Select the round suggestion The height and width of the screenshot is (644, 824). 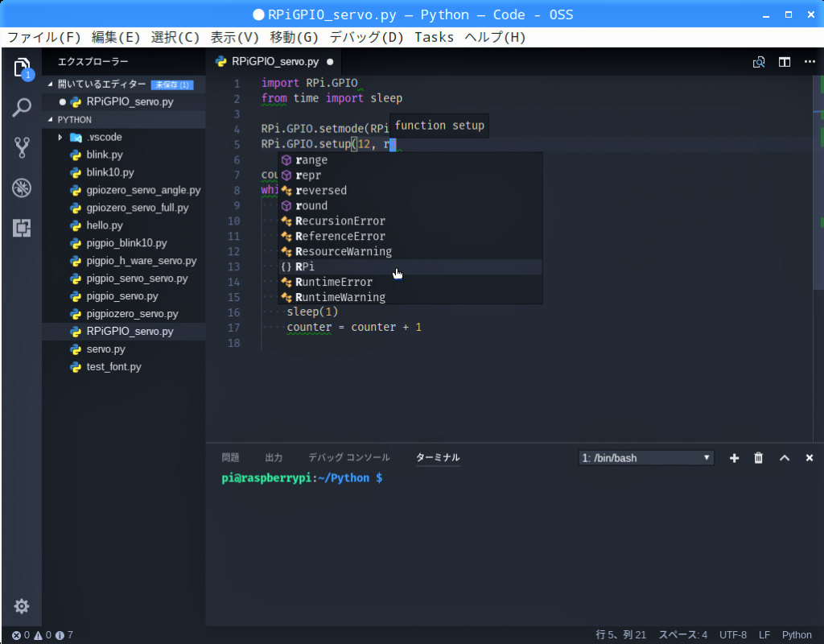point(410,205)
